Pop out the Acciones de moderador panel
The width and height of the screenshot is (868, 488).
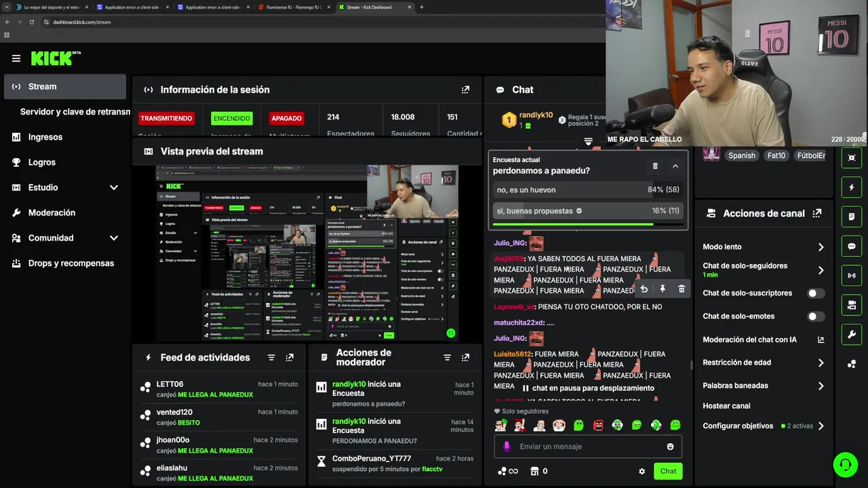click(465, 357)
